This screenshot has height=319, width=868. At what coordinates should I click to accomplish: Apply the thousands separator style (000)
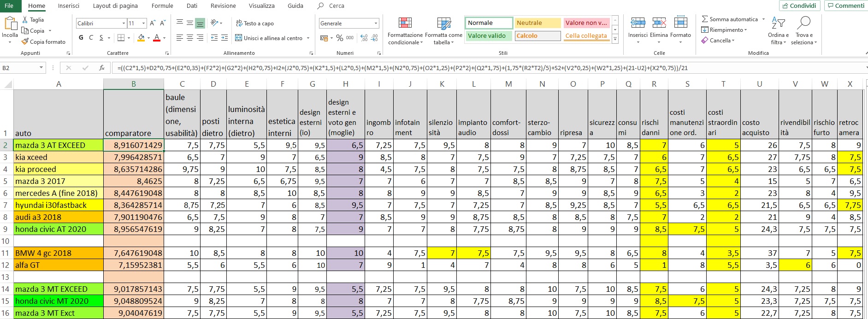click(350, 38)
